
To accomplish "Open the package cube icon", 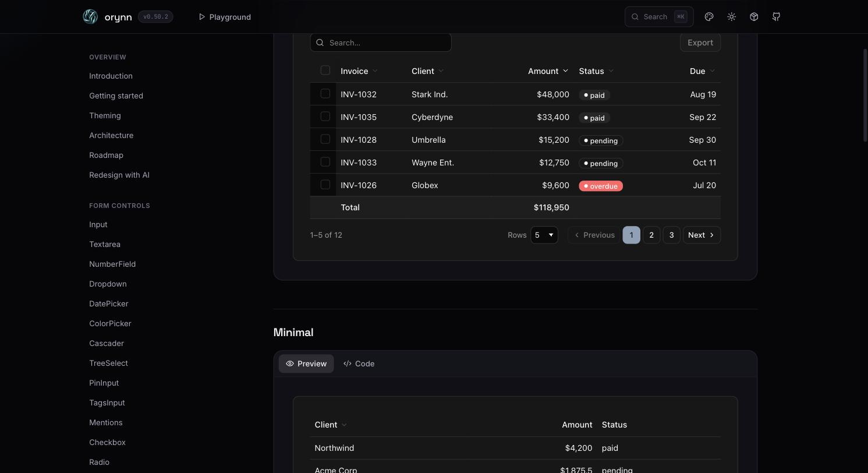I will (x=754, y=17).
